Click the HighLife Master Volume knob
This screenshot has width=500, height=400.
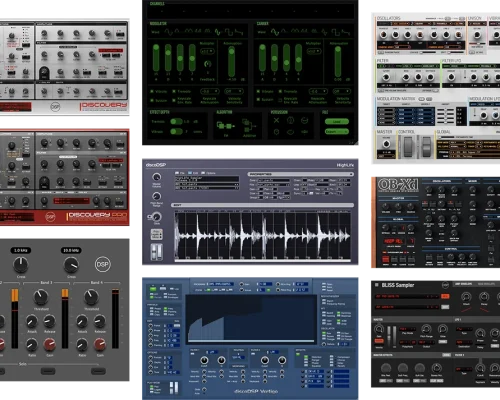click(x=156, y=177)
